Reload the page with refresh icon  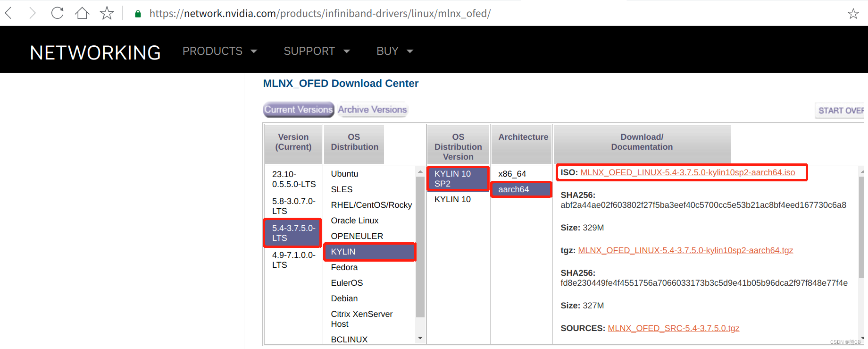coord(57,13)
